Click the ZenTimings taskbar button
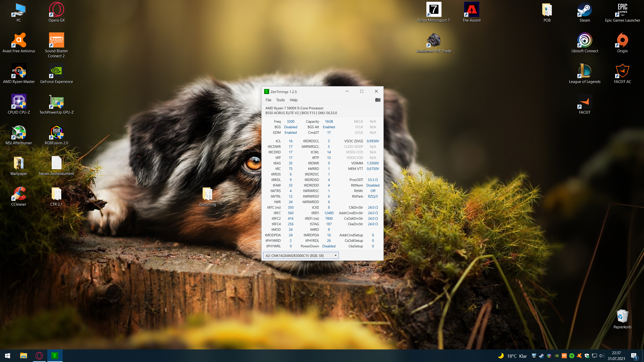 tap(55, 355)
